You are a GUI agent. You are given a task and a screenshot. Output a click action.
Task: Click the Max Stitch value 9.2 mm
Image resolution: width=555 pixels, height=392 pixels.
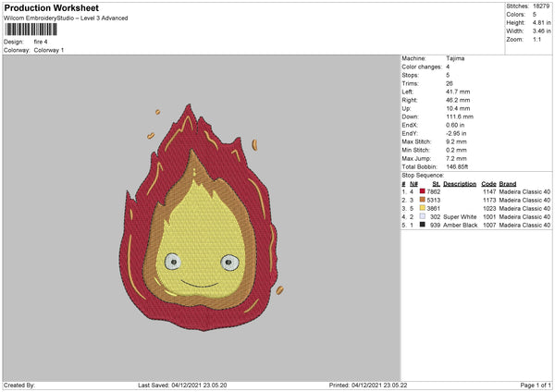coord(456,141)
